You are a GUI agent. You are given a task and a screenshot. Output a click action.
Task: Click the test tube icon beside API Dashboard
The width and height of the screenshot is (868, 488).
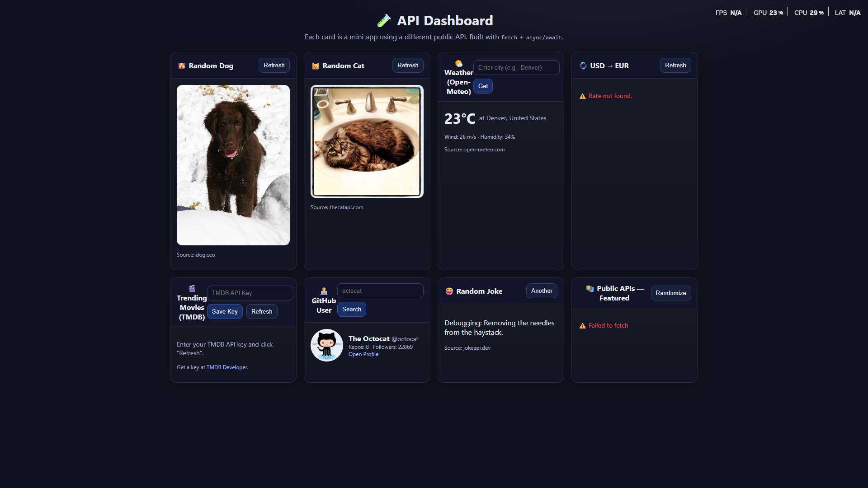(384, 21)
